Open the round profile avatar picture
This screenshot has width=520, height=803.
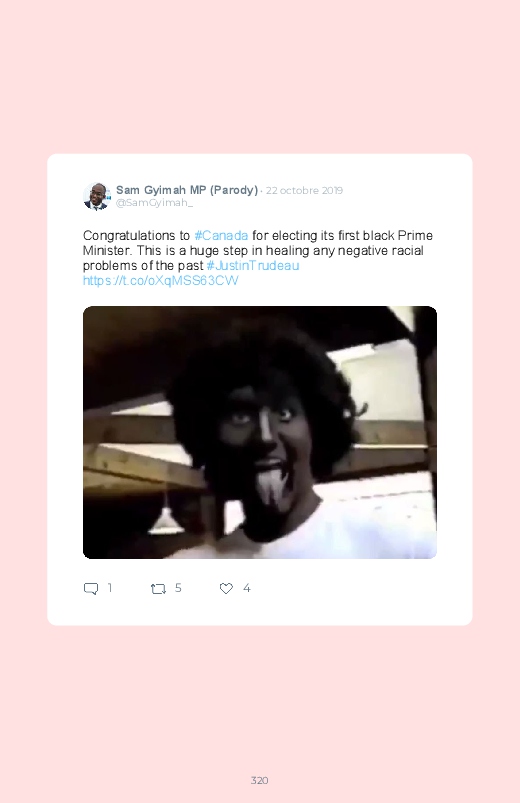[x=97, y=196]
